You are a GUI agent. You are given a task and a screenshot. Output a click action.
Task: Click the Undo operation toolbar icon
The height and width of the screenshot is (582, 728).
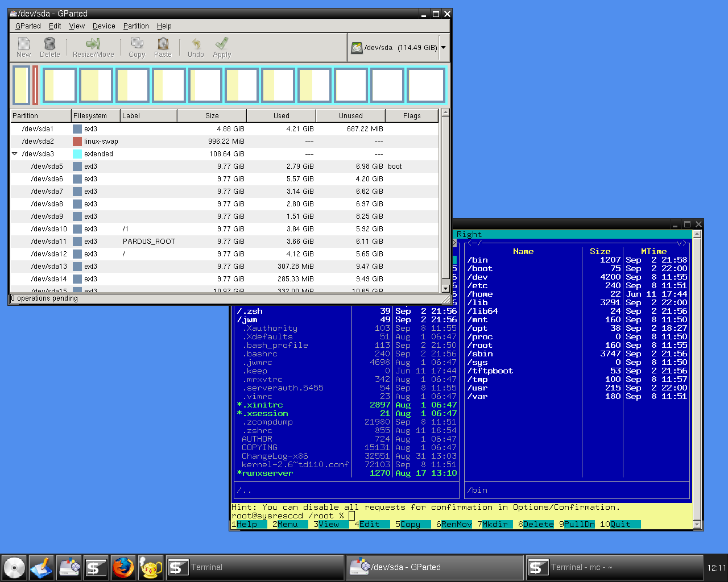tap(196, 47)
